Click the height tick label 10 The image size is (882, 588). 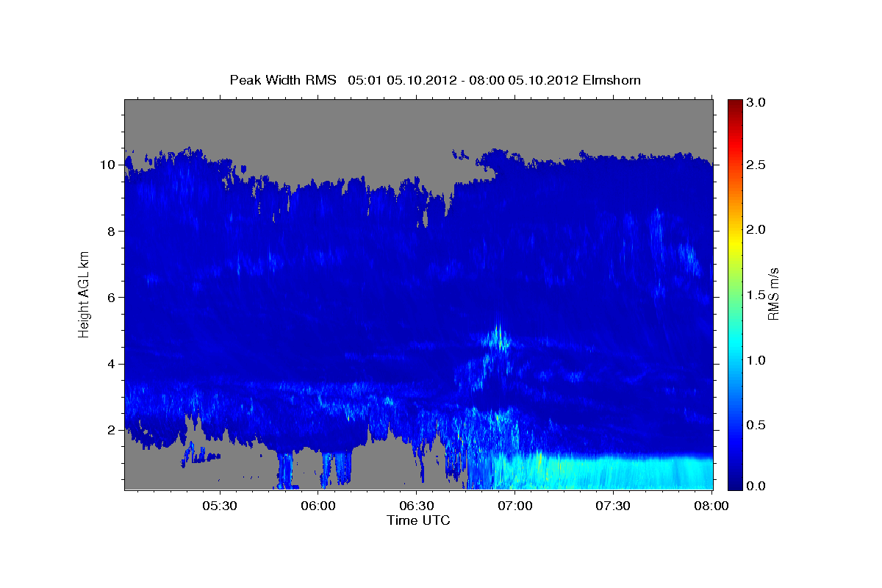108,165
